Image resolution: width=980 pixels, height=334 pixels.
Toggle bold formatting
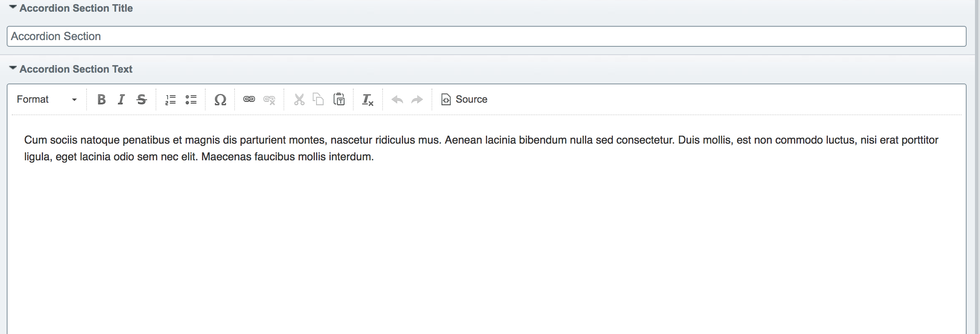101,99
